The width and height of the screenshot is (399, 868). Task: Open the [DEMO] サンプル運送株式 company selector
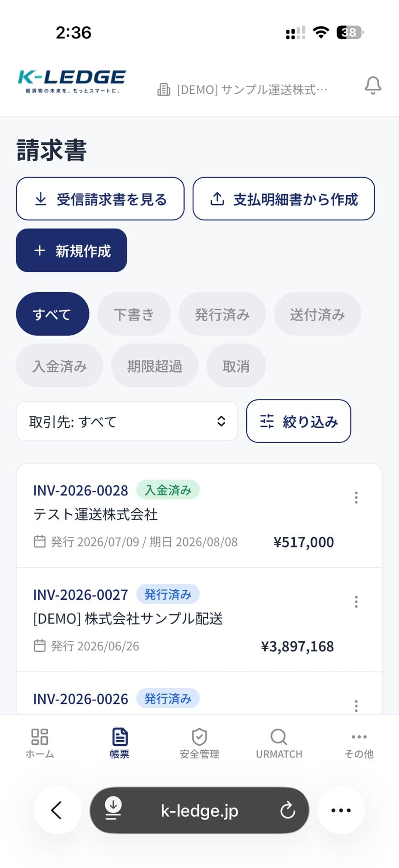pos(242,89)
